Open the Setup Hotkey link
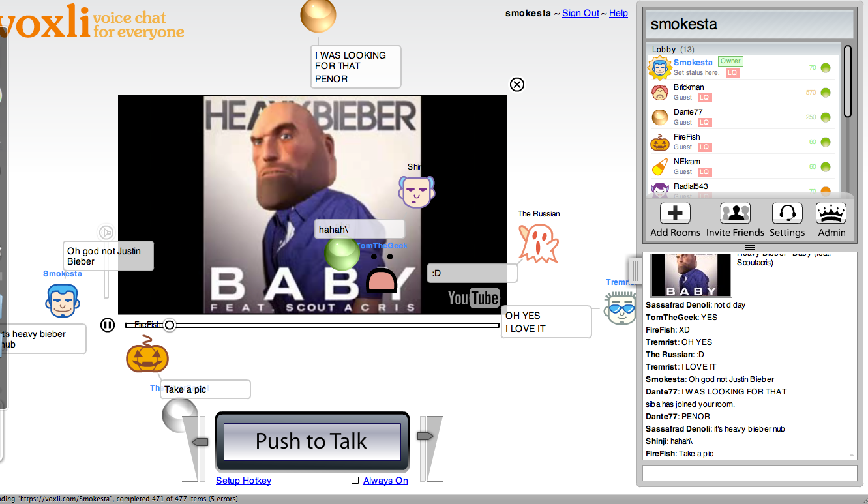868x504 pixels. pyautogui.click(x=243, y=481)
